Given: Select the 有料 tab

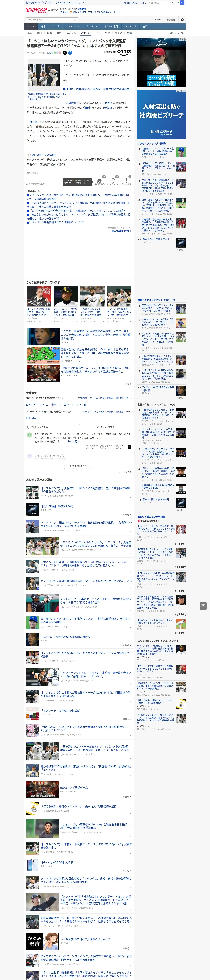Looking at the screenshot, I should [x=145, y=27].
